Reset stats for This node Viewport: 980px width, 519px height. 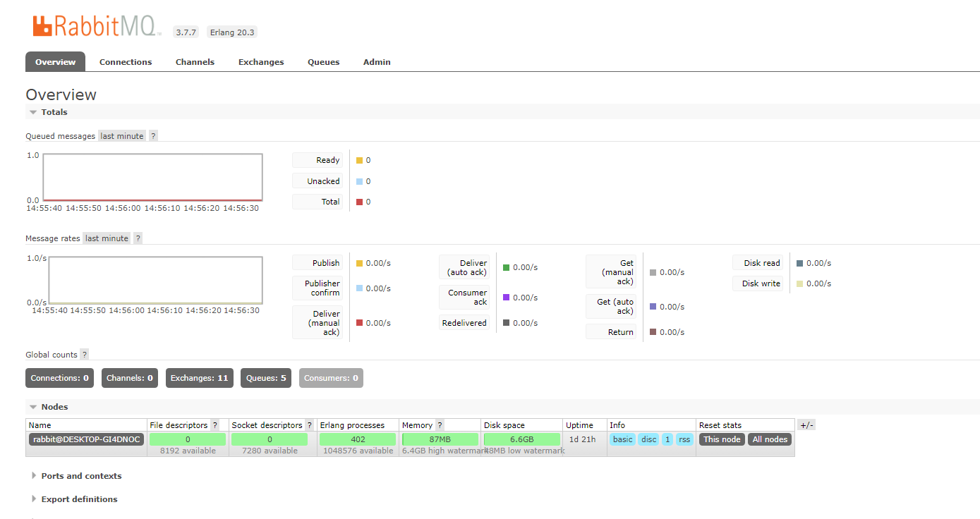(721, 439)
